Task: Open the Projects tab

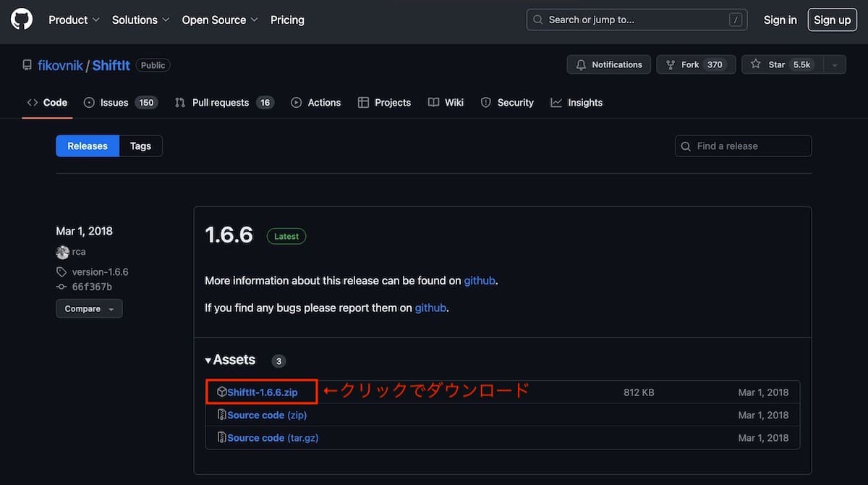Action: (x=384, y=102)
